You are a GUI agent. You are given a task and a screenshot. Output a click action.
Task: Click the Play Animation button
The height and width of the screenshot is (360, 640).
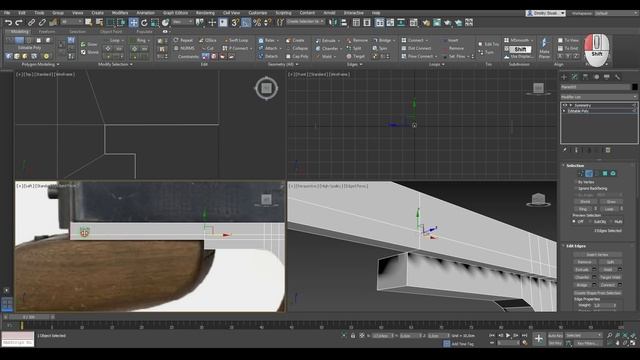508,336
